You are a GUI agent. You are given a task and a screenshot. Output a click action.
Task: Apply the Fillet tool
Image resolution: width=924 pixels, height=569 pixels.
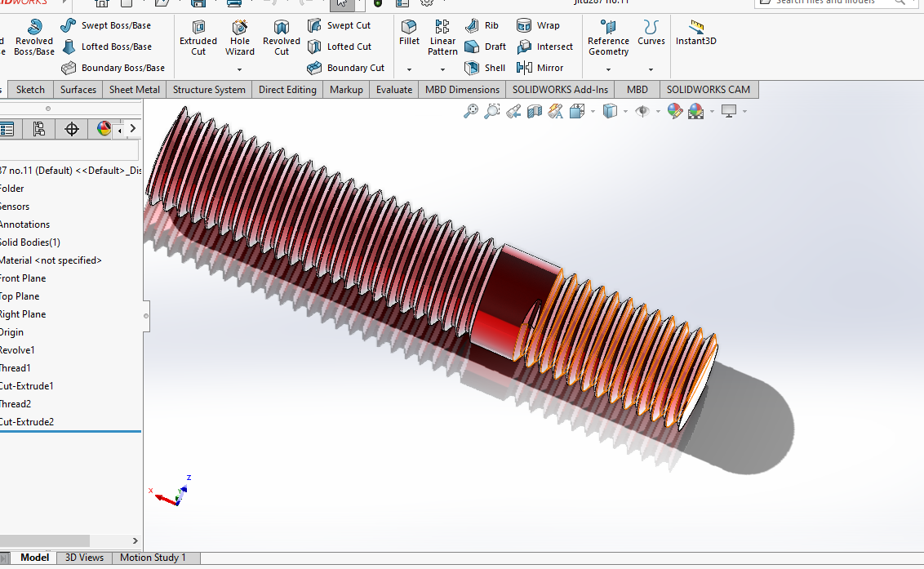(x=409, y=33)
